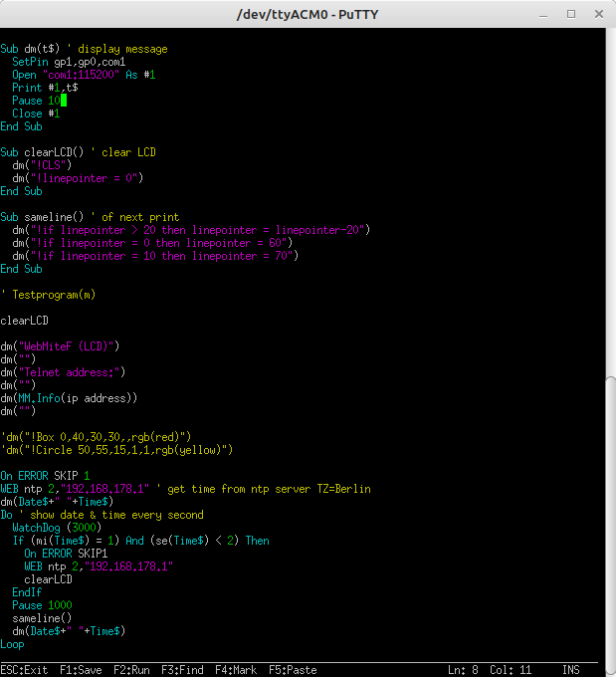Image resolution: width=616 pixels, height=677 pixels.
Task: Click the 'linepointer = 70' line
Action: 155,256
